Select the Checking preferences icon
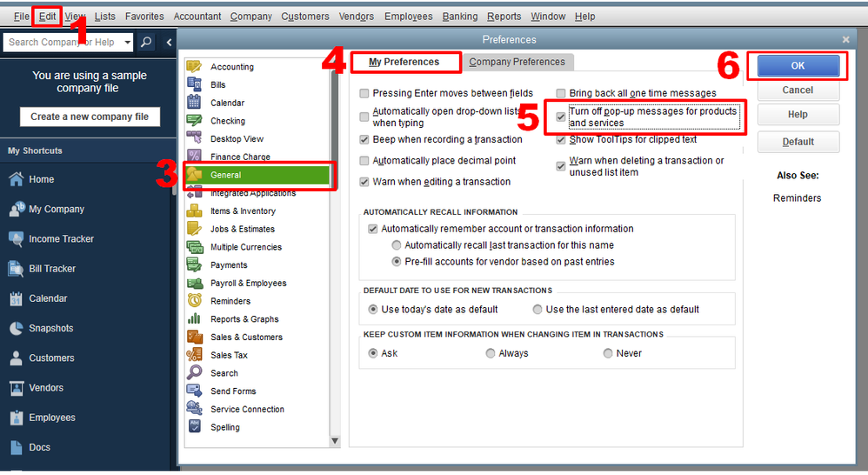This screenshot has height=475, width=868. coord(194,121)
